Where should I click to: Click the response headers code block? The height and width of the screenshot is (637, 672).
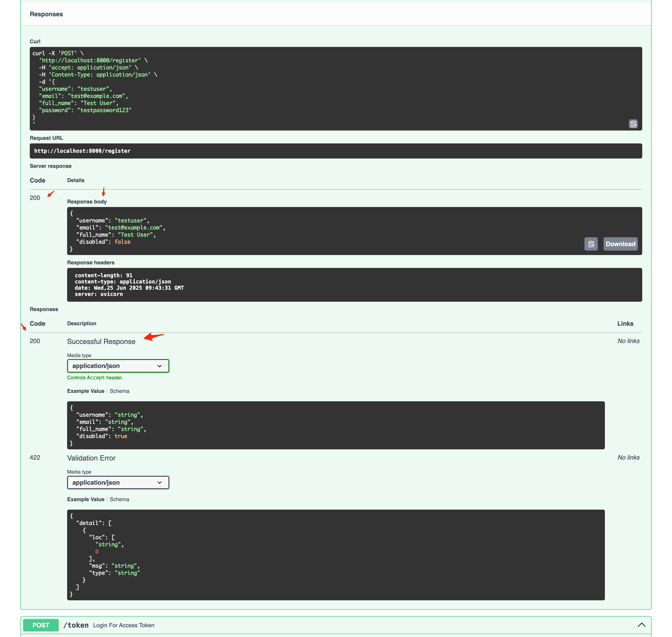point(354,285)
